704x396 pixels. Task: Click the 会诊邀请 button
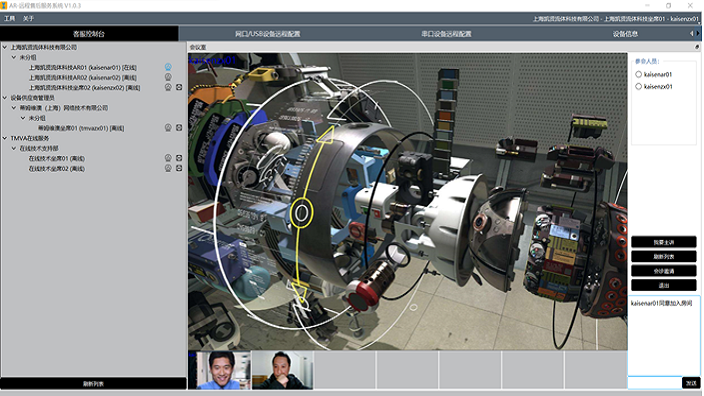(664, 271)
